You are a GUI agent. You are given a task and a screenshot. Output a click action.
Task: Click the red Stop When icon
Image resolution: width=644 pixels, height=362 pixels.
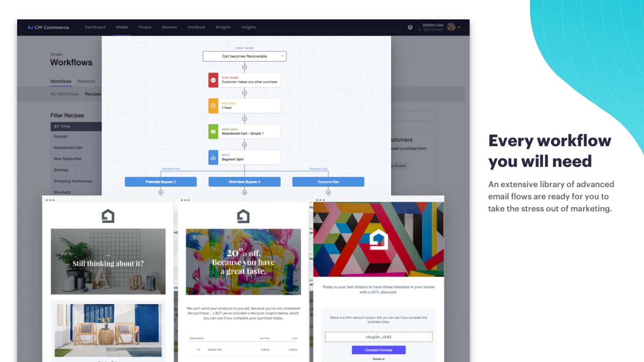(213, 80)
